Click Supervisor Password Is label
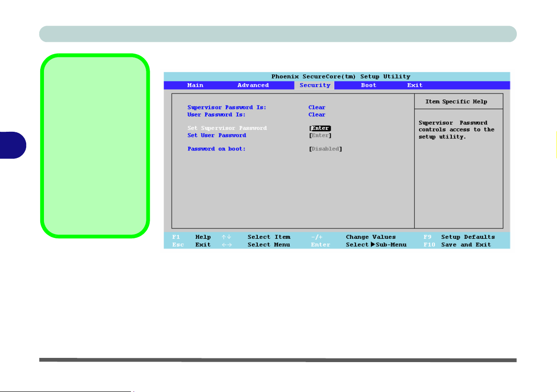The image size is (557, 392). (227, 107)
